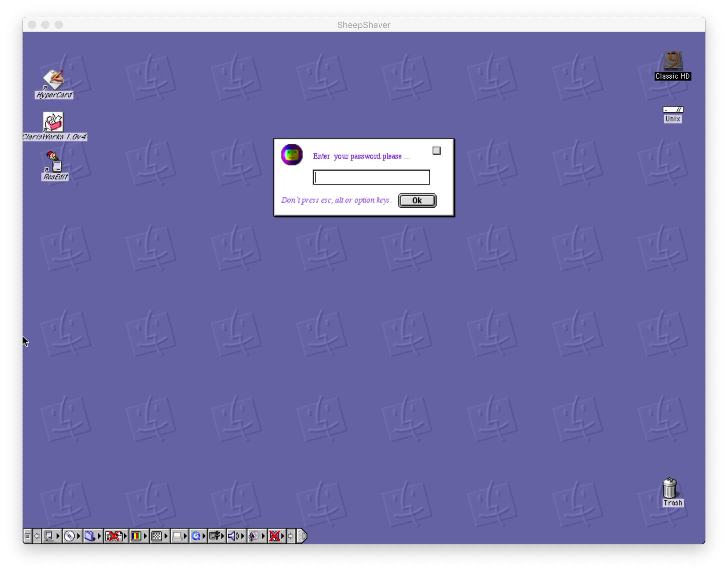Expand the sound volume module arrow
The height and width of the screenshot is (572, 728).
coord(242,536)
